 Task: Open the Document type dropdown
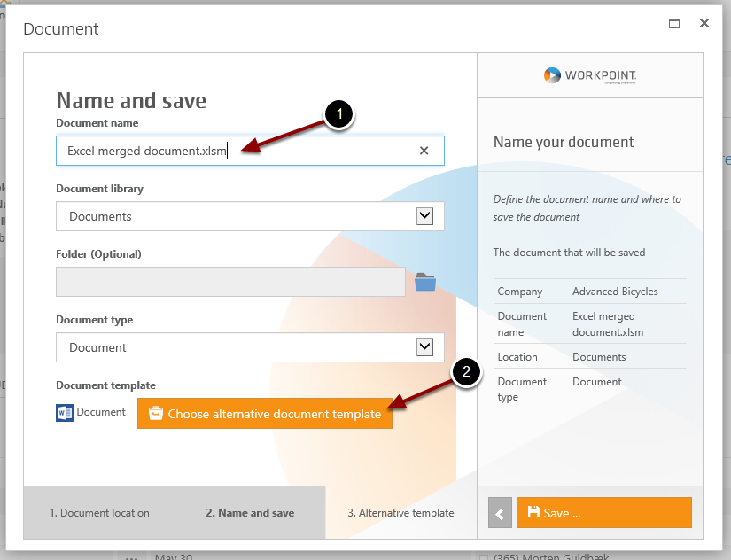point(424,347)
